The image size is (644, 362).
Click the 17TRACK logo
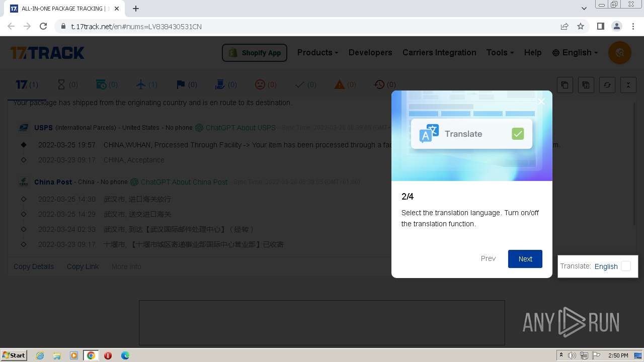(47, 53)
